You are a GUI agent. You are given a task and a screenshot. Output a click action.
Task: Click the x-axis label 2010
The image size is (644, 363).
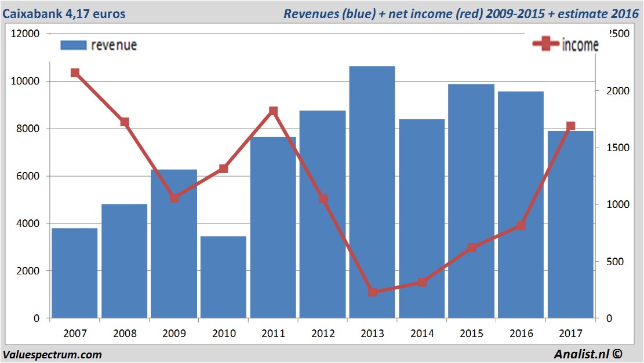(224, 333)
